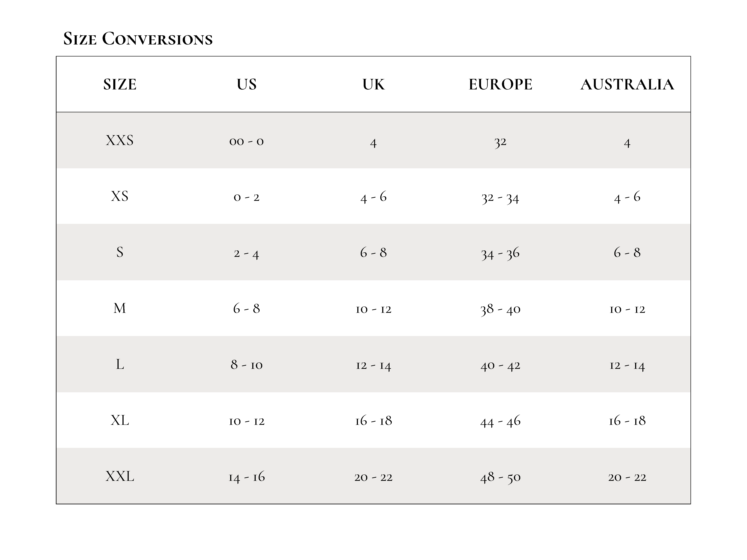Select the UK column header

(x=374, y=84)
